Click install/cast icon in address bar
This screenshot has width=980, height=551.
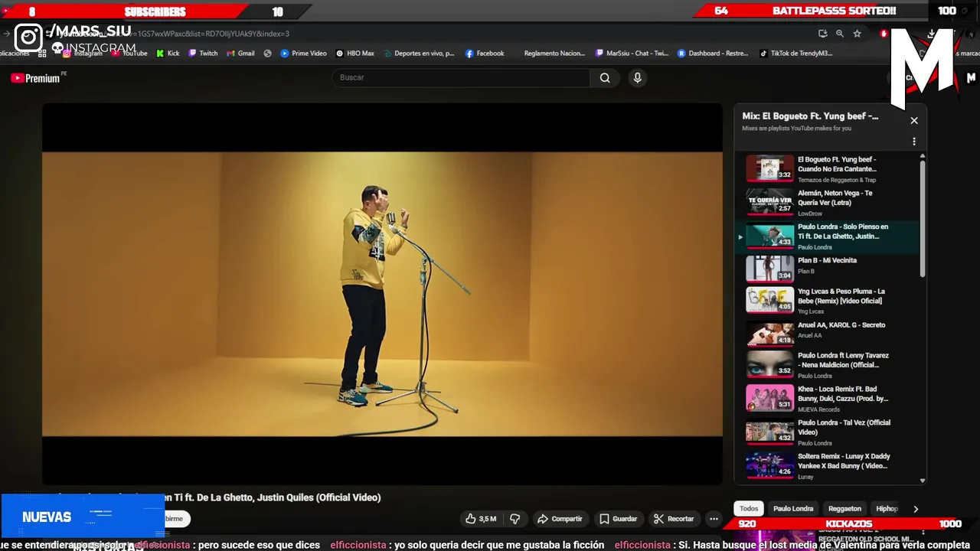[822, 34]
